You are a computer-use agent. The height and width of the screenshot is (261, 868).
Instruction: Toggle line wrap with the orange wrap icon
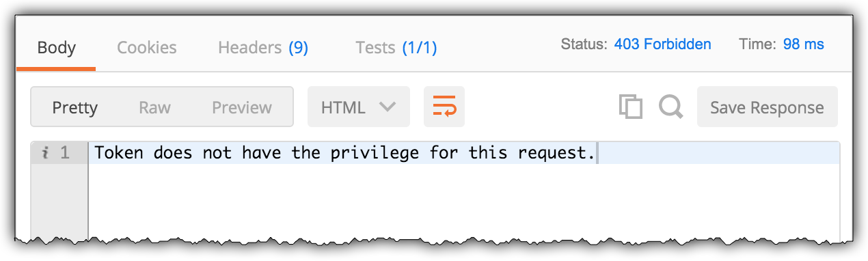click(444, 107)
